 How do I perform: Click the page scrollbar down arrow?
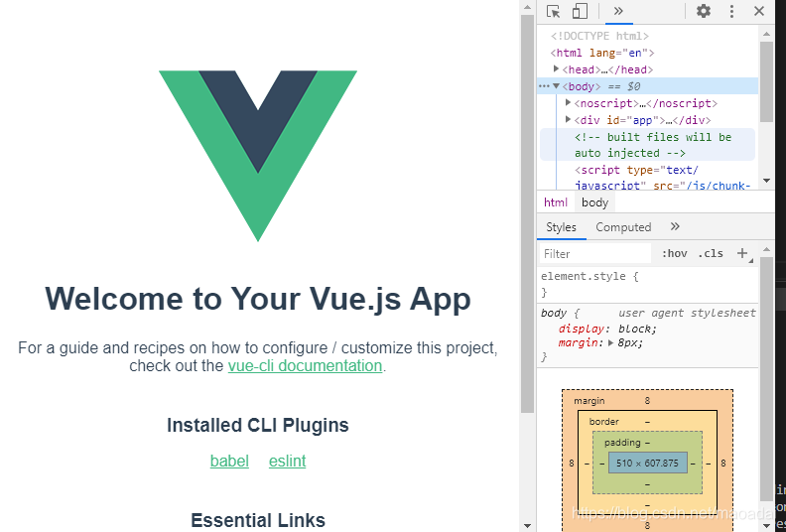coord(527,525)
